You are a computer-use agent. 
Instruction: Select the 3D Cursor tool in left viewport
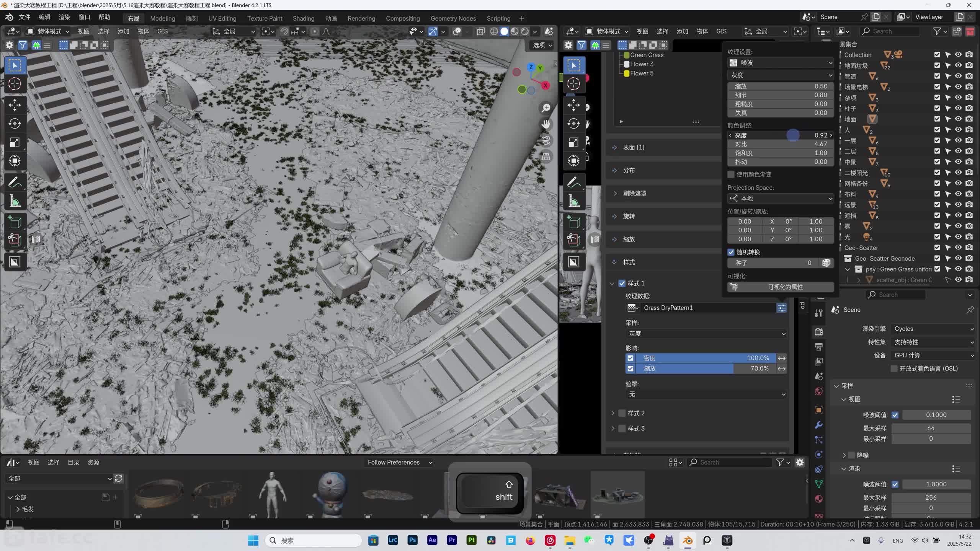15,84
